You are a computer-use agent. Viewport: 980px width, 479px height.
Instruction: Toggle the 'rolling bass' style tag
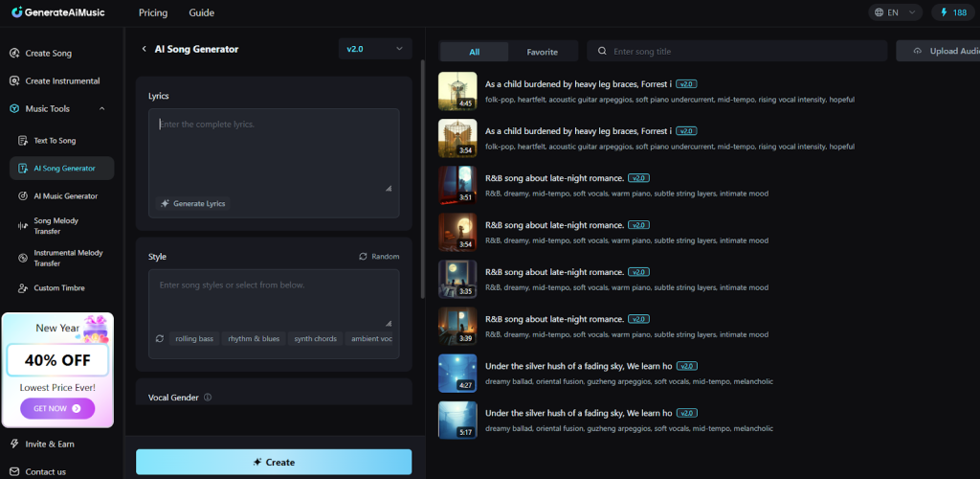[194, 338]
